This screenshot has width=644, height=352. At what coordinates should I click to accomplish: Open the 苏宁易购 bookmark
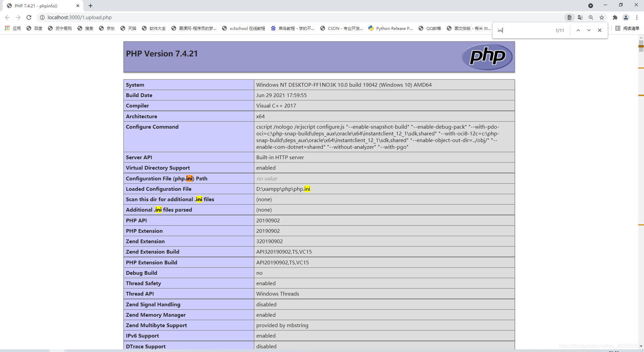(x=60, y=28)
